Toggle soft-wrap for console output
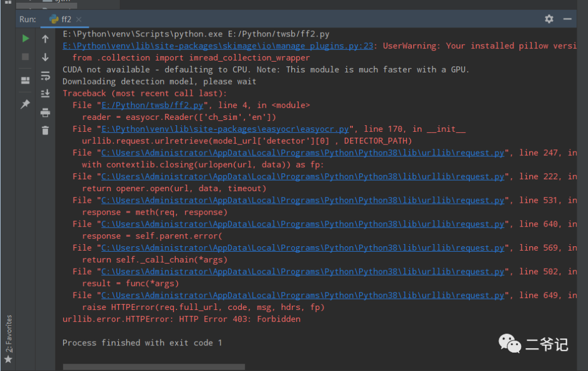Screen dimensions: 588x371 tap(45, 76)
